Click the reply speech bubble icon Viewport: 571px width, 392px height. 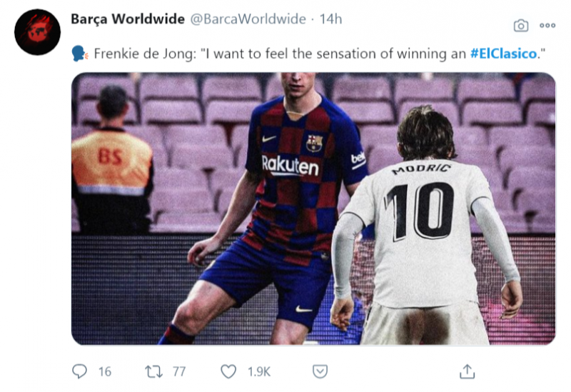[80, 371]
